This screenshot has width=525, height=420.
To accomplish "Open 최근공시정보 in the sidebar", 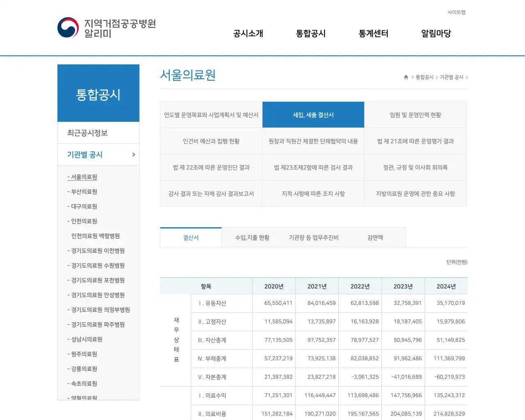I will [x=83, y=132].
